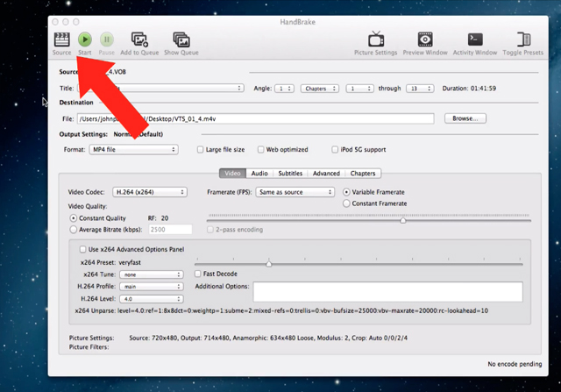Click the x264 Preset veryfast label
Viewport: 561px width, 392px height.
[110, 262]
